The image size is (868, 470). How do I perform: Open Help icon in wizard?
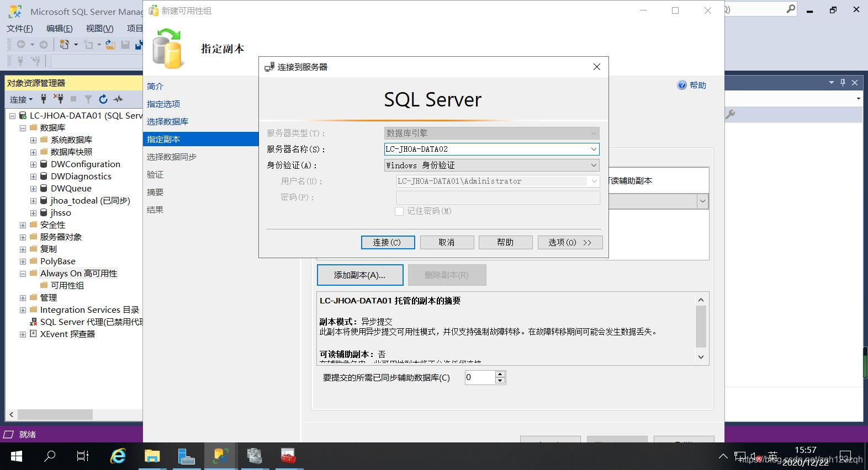(x=682, y=85)
